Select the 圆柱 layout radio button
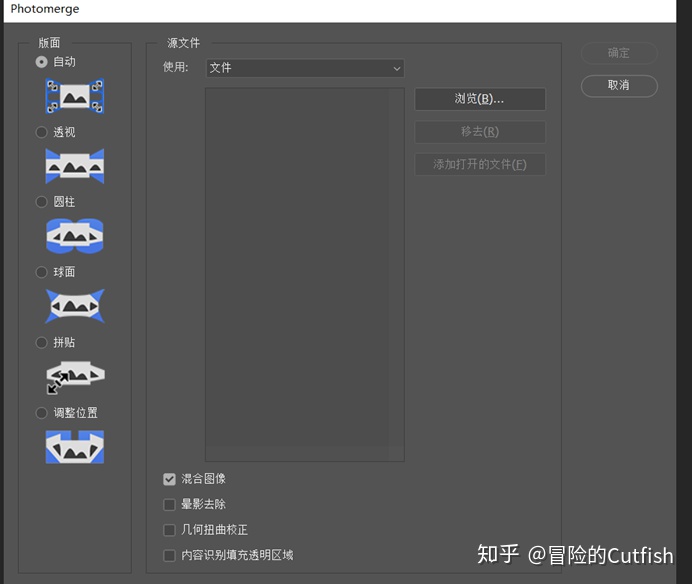This screenshot has width=692, height=584. coord(41,202)
